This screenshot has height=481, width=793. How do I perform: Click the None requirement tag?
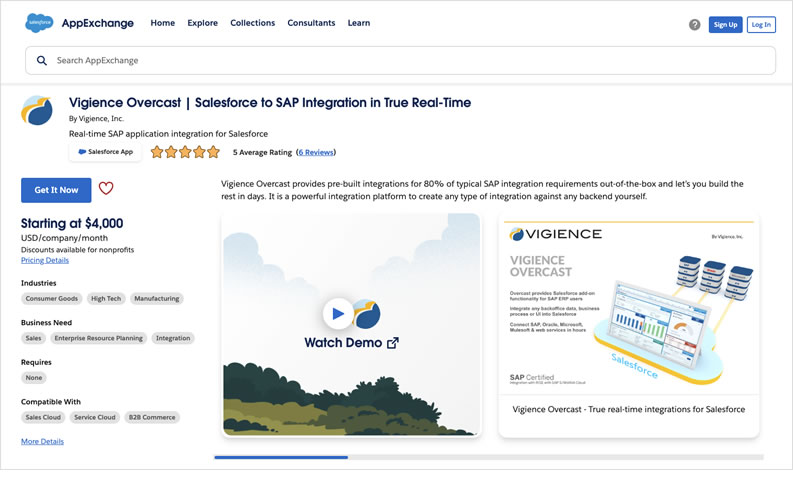[34, 377]
